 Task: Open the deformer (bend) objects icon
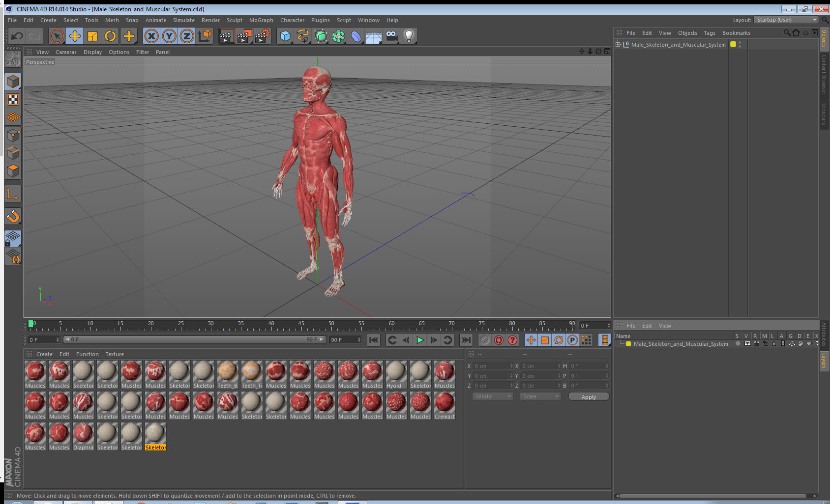pyautogui.click(x=356, y=36)
